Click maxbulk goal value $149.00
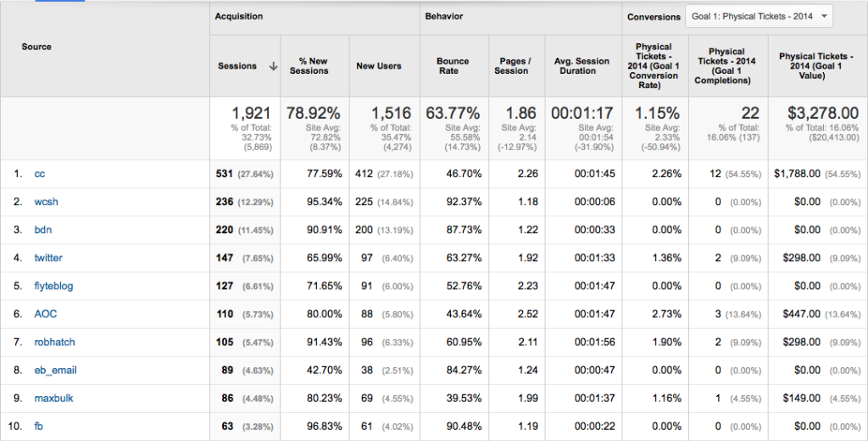Viewport: 868px width, 441px height. pos(802,399)
